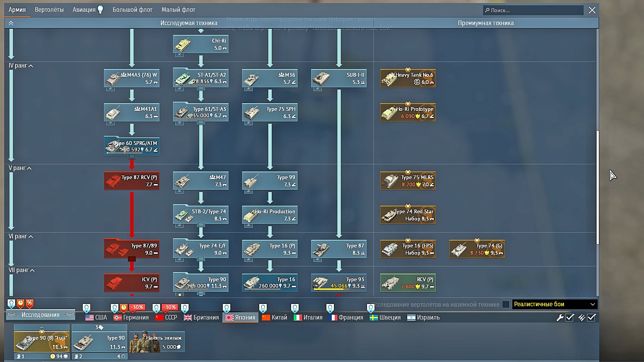Click the Исследования button
The width and height of the screenshot is (644, 362).
pos(41,315)
